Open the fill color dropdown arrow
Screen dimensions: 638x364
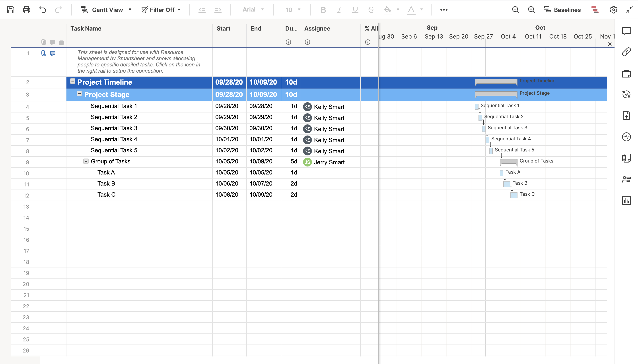(x=398, y=10)
